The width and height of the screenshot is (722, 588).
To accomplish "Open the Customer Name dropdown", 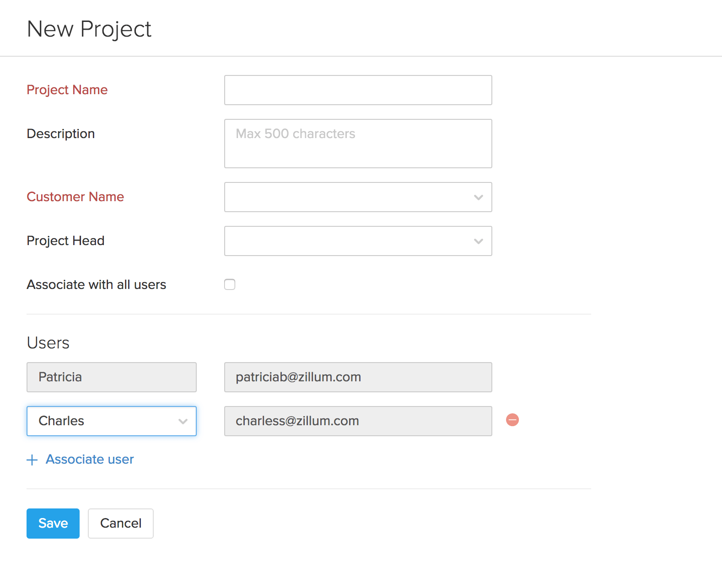I will click(x=358, y=197).
